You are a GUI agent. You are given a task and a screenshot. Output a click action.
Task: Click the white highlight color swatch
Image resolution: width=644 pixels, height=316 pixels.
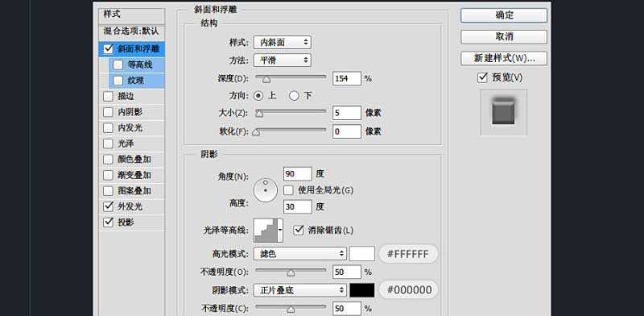pyautogui.click(x=361, y=254)
